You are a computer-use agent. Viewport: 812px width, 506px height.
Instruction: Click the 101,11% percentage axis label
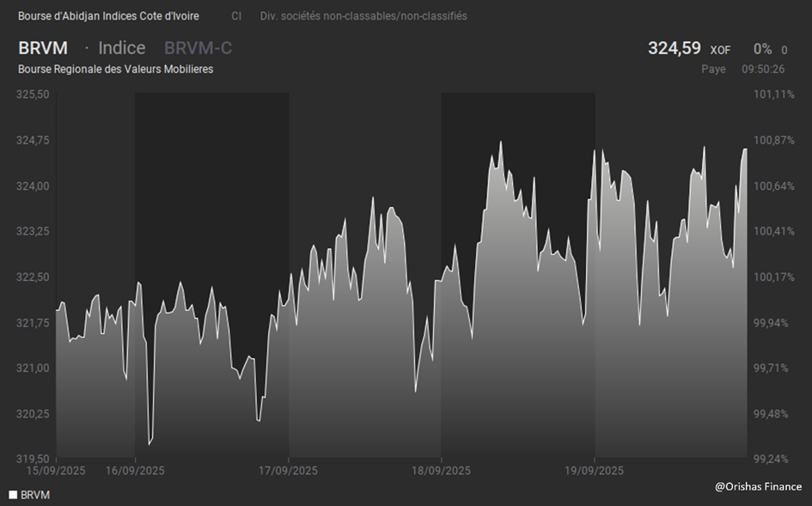[x=773, y=94]
